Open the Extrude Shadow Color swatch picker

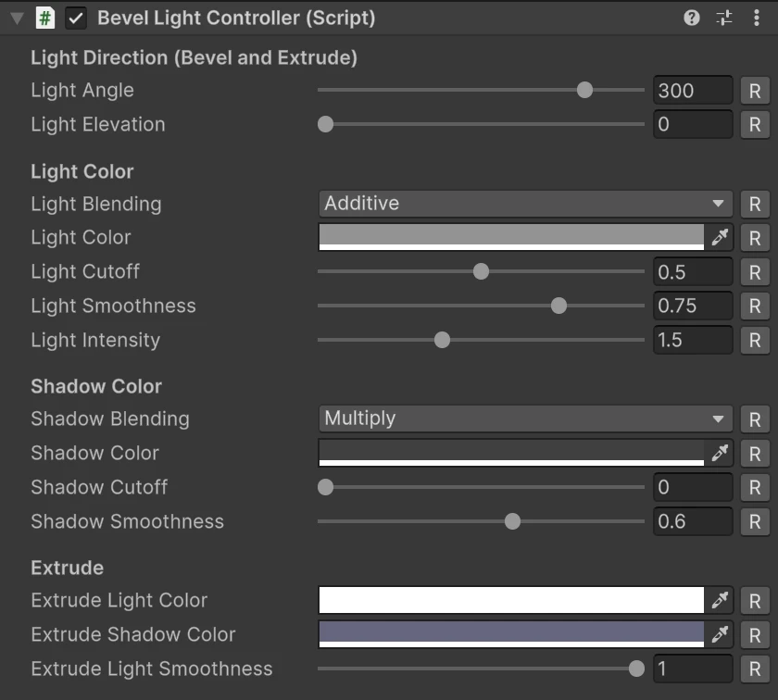pos(511,634)
